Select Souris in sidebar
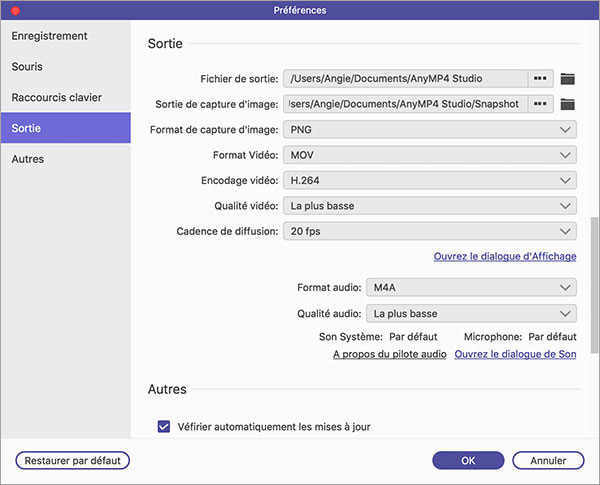Image resolution: width=600 pixels, height=485 pixels. [x=28, y=67]
